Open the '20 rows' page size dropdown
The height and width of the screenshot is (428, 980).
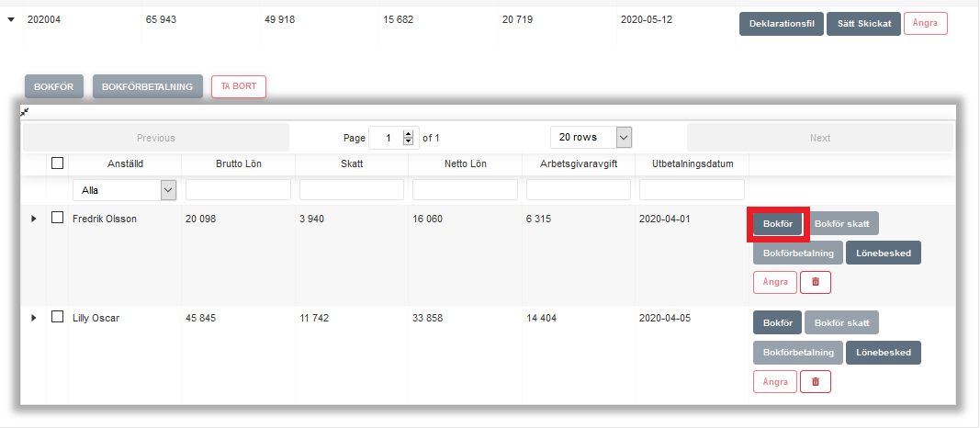click(591, 137)
